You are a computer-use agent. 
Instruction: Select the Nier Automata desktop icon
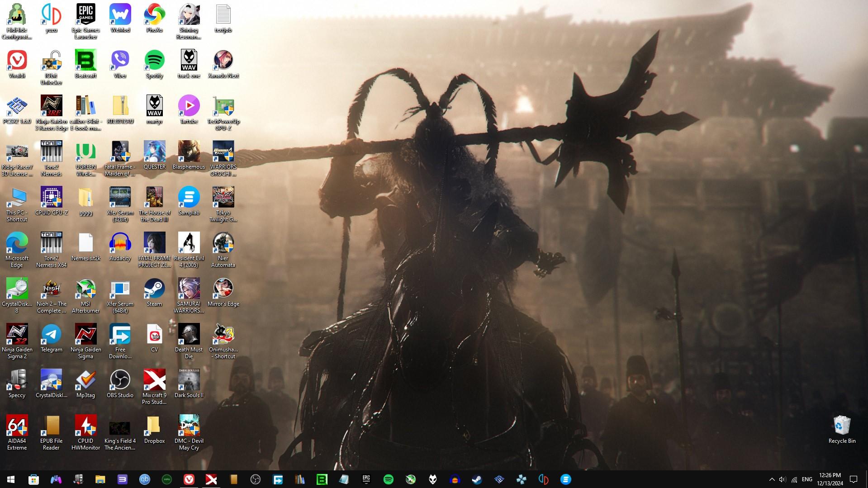pos(223,243)
